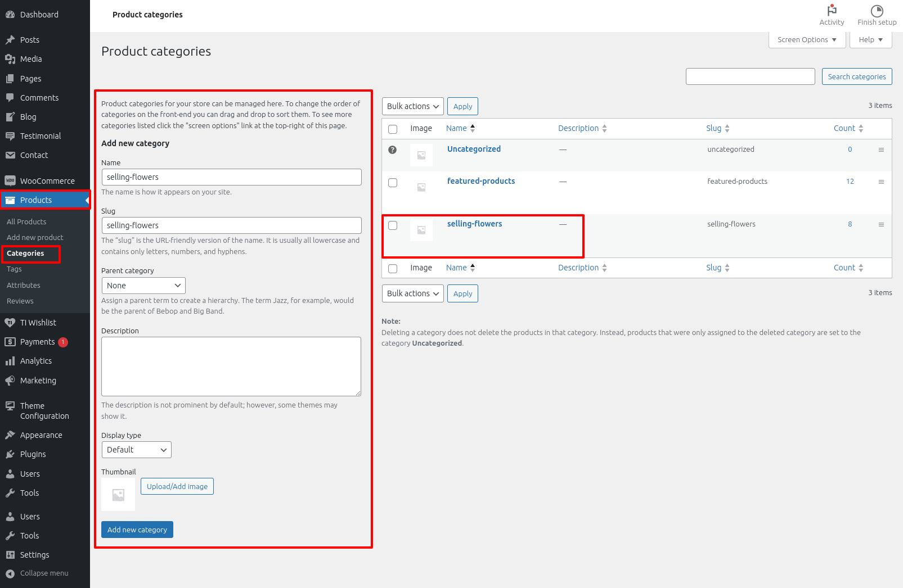
Task: Open the Parent category dropdown
Action: click(x=143, y=286)
